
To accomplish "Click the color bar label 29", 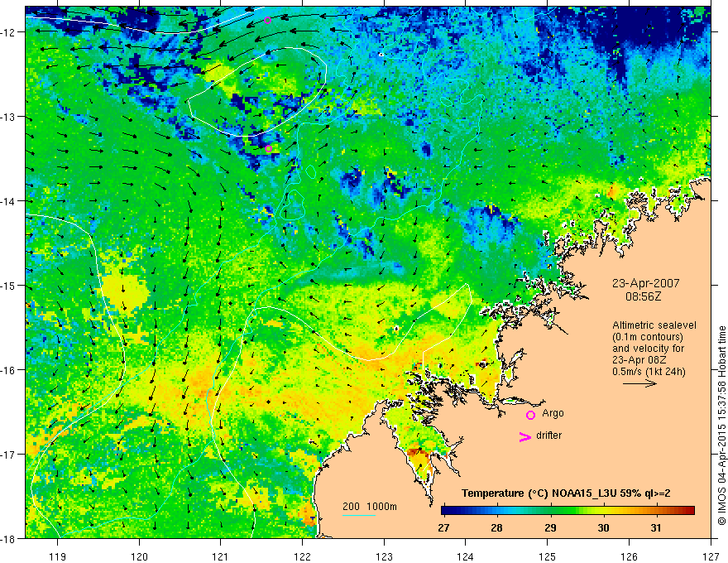I will pyautogui.click(x=550, y=528).
